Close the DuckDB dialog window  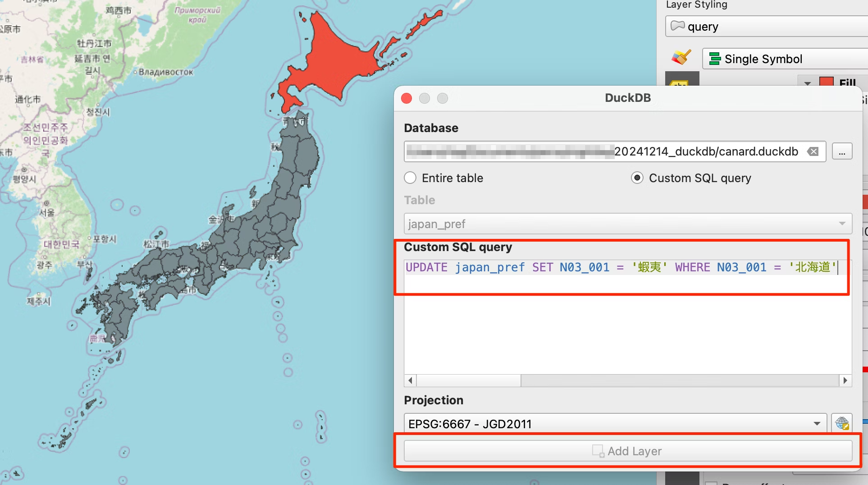(407, 98)
